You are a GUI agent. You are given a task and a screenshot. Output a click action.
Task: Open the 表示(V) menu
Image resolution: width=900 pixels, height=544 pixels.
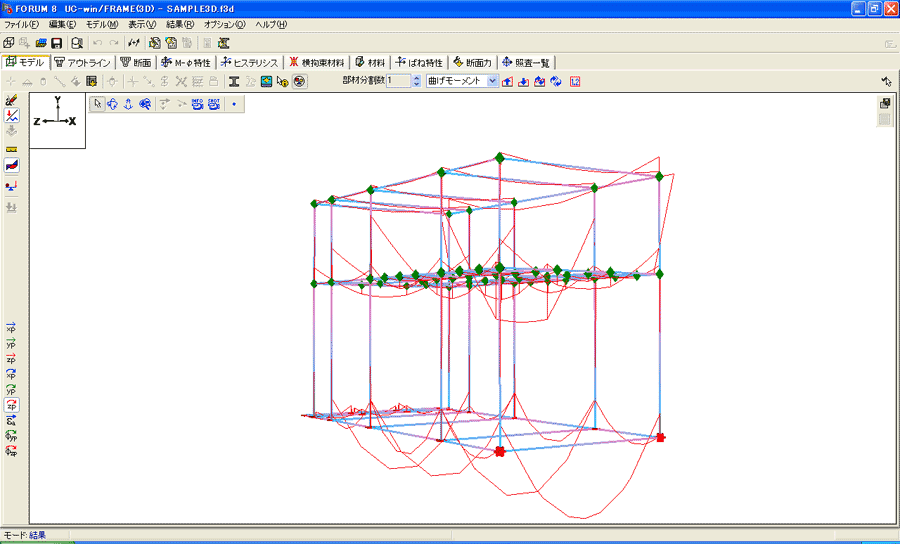[x=142, y=25]
